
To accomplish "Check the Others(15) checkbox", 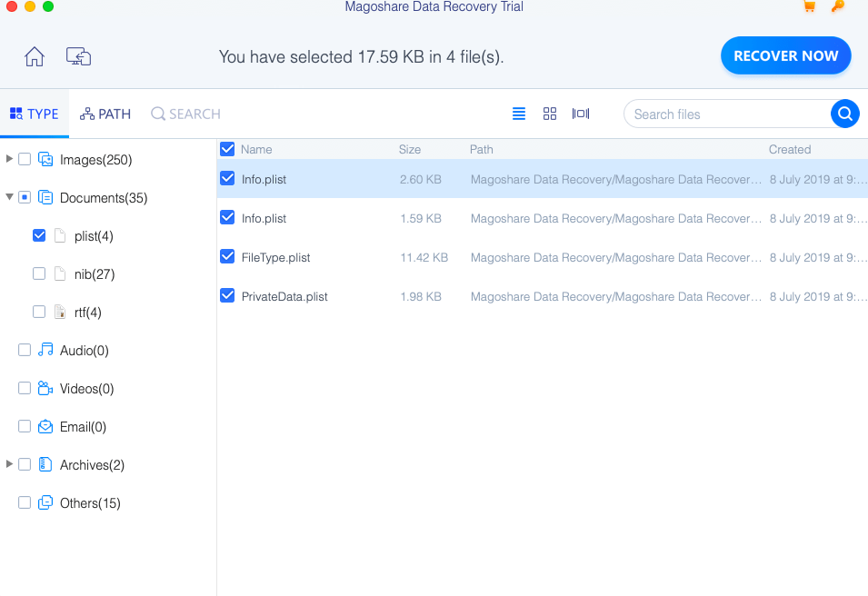I will (x=25, y=502).
